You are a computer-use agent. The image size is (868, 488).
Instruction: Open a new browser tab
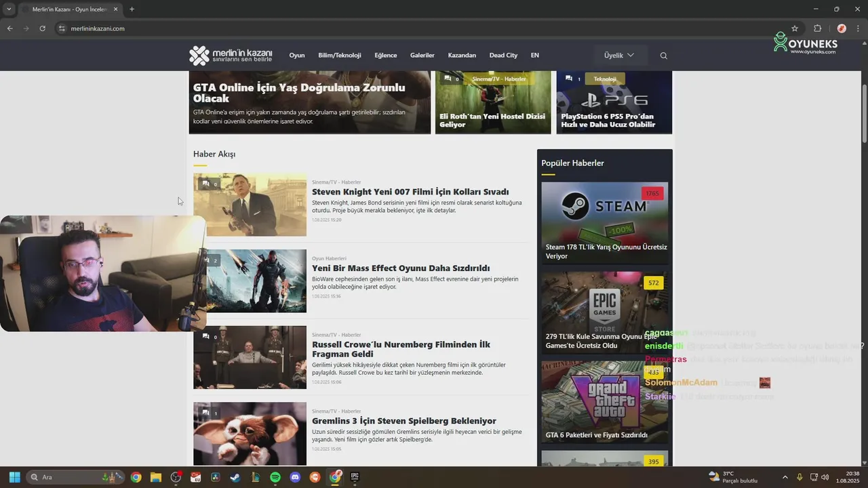pos(132,9)
